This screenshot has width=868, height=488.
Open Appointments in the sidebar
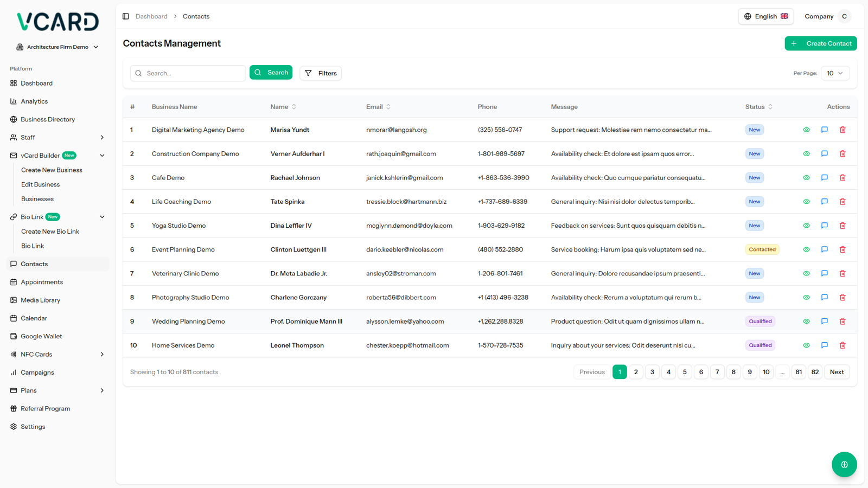(42, 282)
